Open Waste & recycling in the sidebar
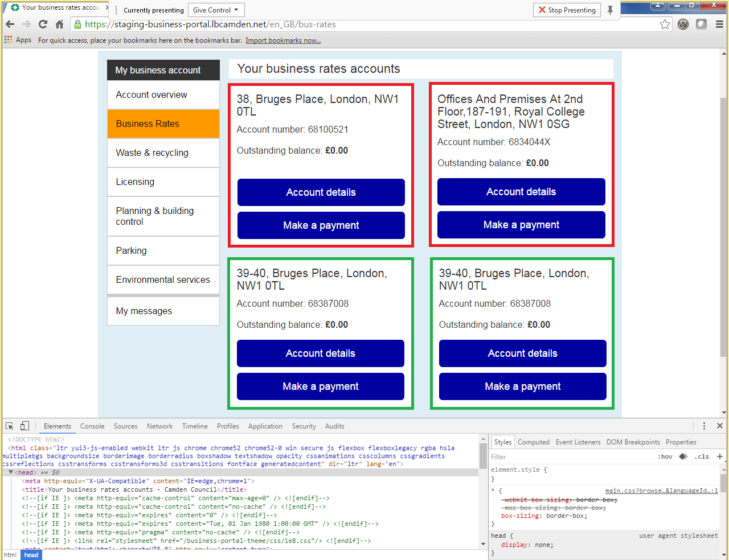 pyautogui.click(x=163, y=153)
